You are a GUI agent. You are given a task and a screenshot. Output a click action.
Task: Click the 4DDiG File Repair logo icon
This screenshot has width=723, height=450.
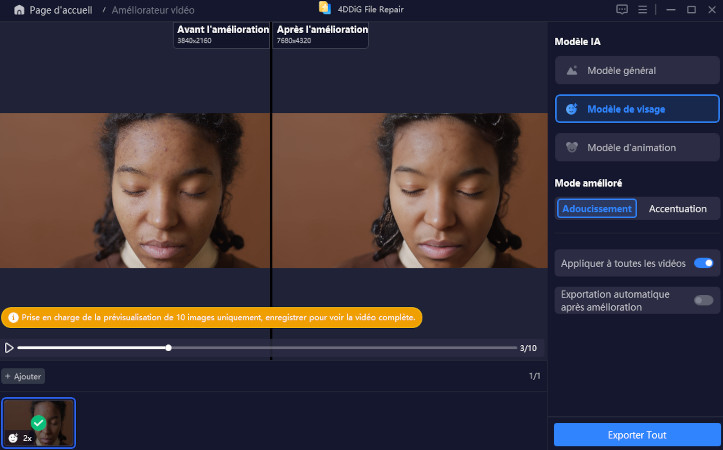325,8
